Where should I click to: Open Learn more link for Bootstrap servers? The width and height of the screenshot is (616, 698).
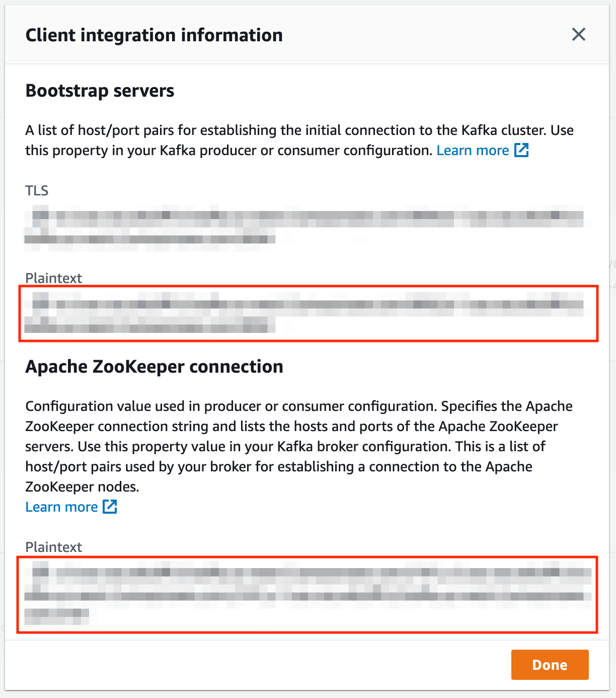[473, 151]
